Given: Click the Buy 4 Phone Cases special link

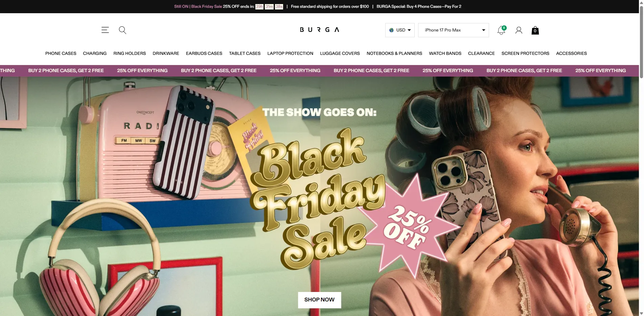Looking at the screenshot, I should (x=419, y=6).
